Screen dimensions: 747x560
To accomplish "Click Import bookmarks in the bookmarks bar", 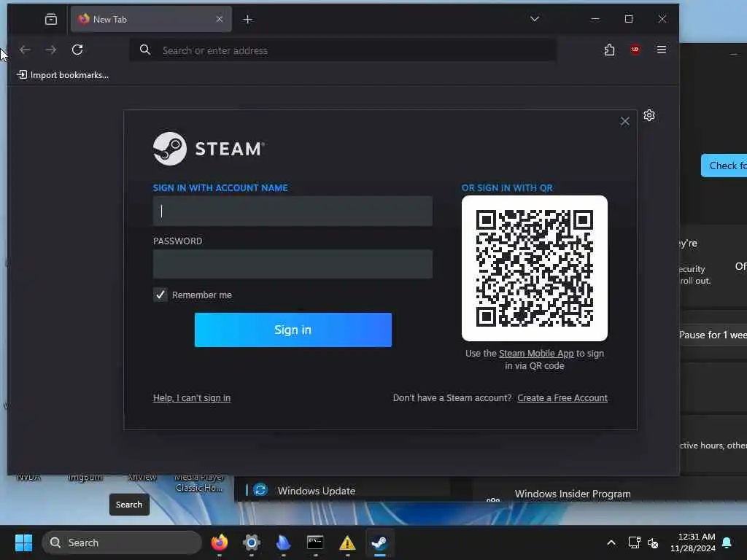I will point(63,75).
